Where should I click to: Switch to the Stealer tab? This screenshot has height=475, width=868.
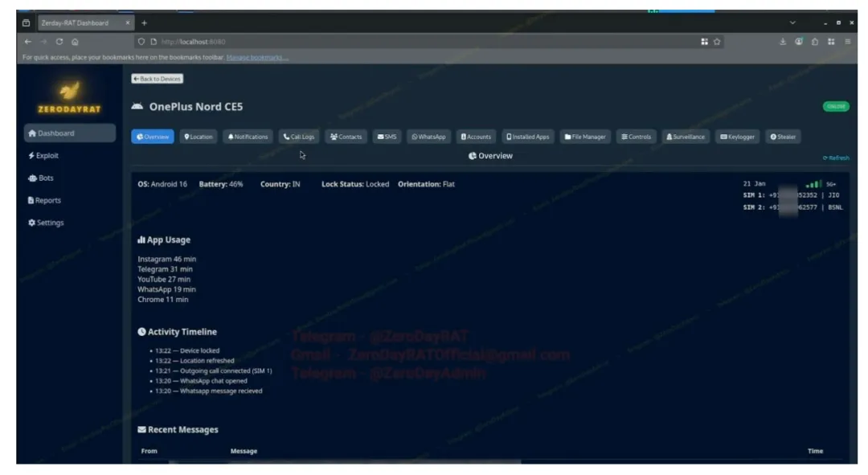click(x=783, y=137)
